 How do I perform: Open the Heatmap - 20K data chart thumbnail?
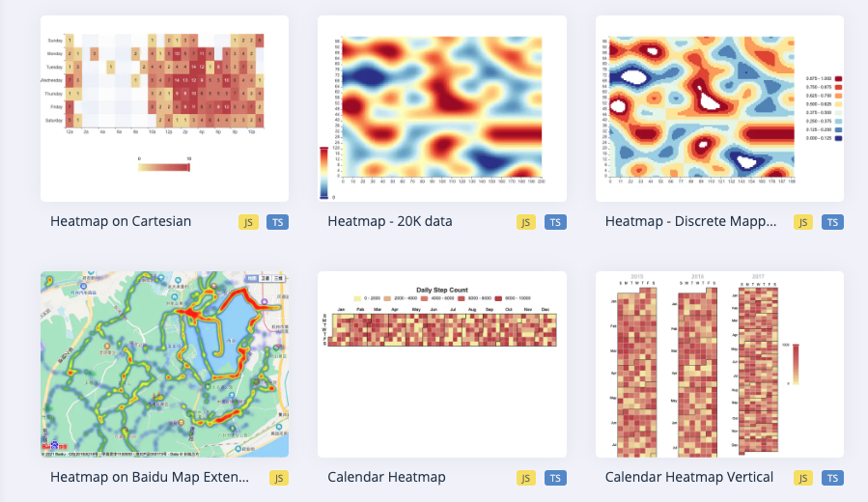(x=442, y=108)
